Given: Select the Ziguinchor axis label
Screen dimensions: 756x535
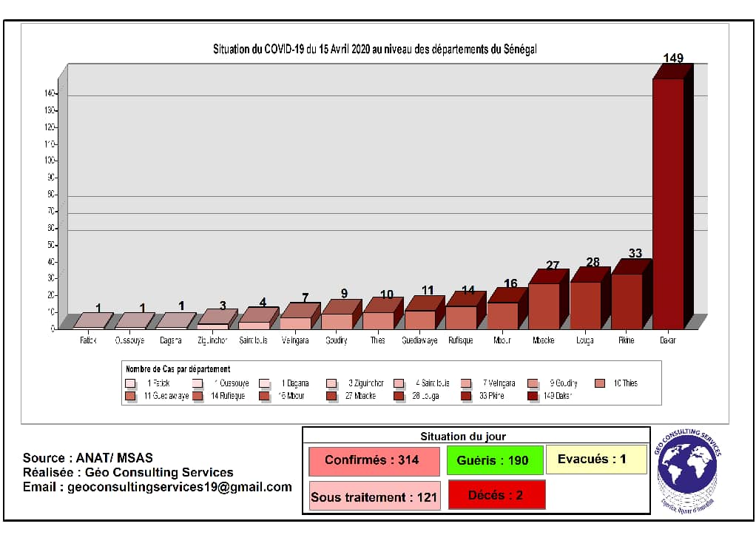Looking at the screenshot, I should click(x=212, y=340).
